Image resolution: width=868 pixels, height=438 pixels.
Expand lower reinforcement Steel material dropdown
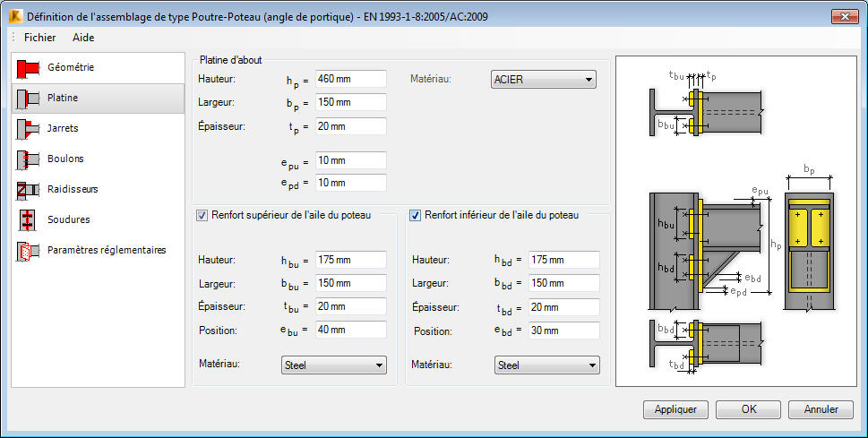(x=547, y=365)
